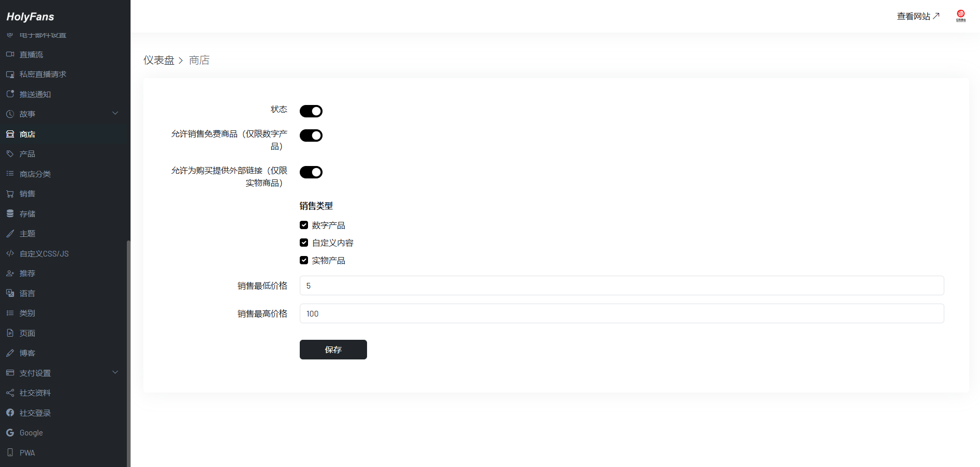Toggle the shop 状态 status switch
980x467 pixels.
[311, 111]
